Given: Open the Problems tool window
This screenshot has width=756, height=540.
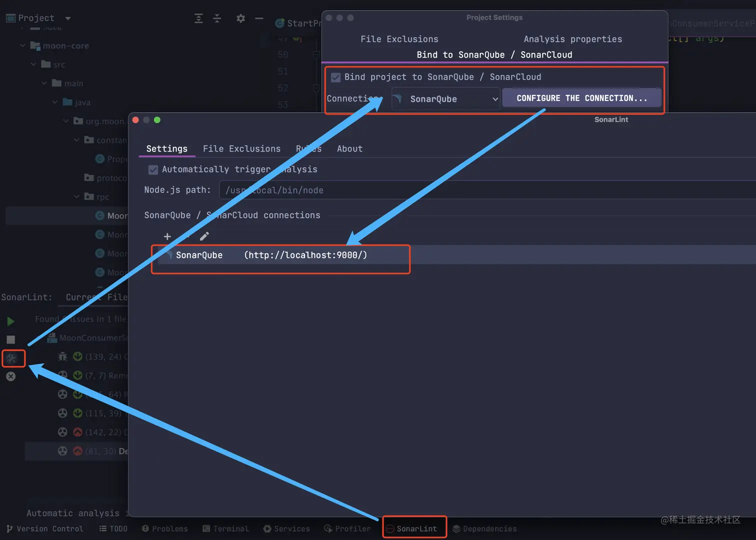Looking at the screenshot, I should click(x=165, y=529).
